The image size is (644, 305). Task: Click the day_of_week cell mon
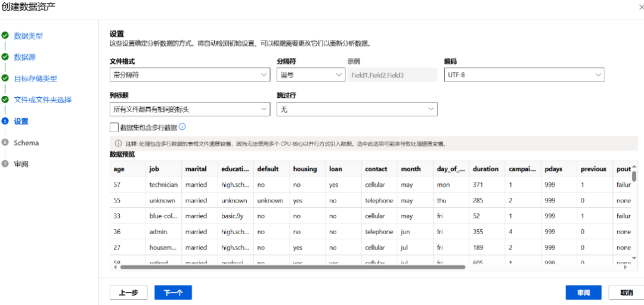[451, 185]
